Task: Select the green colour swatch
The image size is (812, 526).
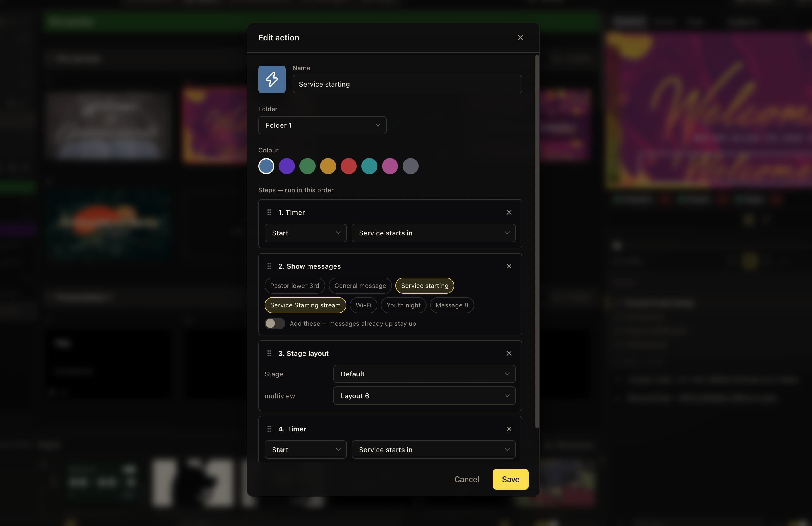Action: point(308,166)
